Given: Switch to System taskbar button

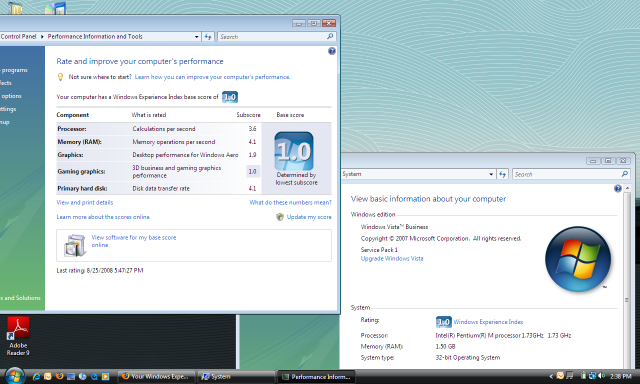Looking at the screenshot, I should point(237,376).
